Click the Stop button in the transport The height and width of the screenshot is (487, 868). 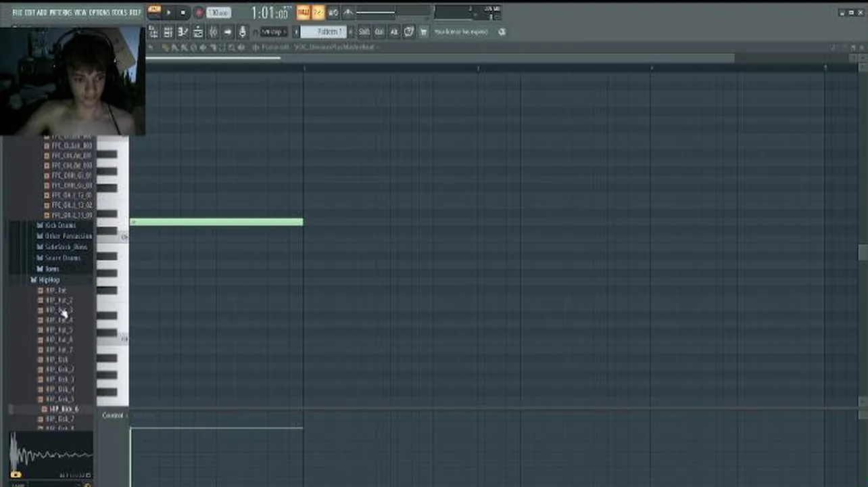(x=183, y=12)
